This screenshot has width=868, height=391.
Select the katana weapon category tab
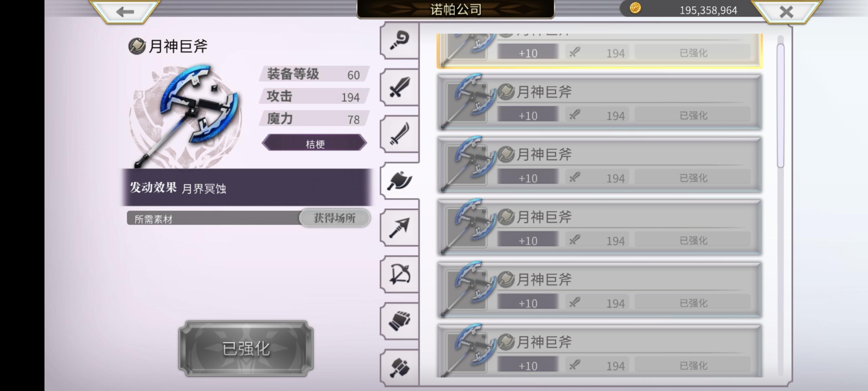pos(399,134)
